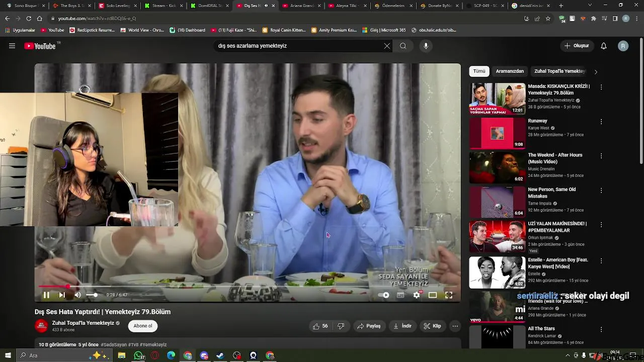This screenshot has height=362, width=644.
Task: Open the Windows Start menu
Action: coord(8,355)
